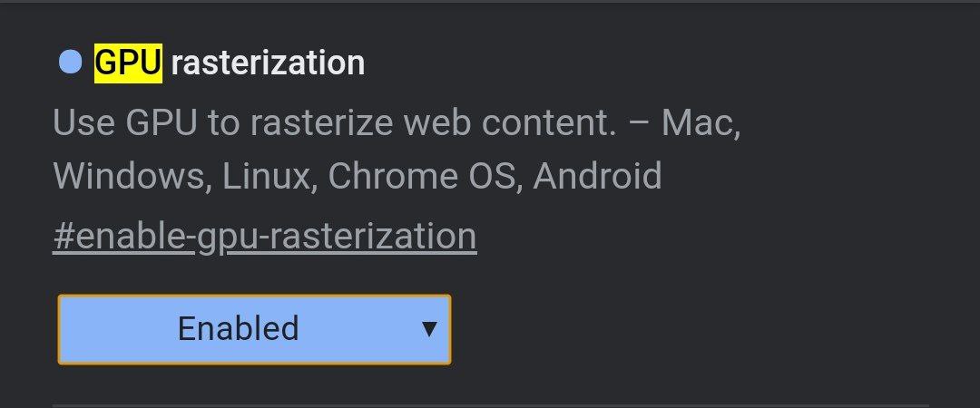Click the "Enabled" label inside the select box

pos(238,328)
